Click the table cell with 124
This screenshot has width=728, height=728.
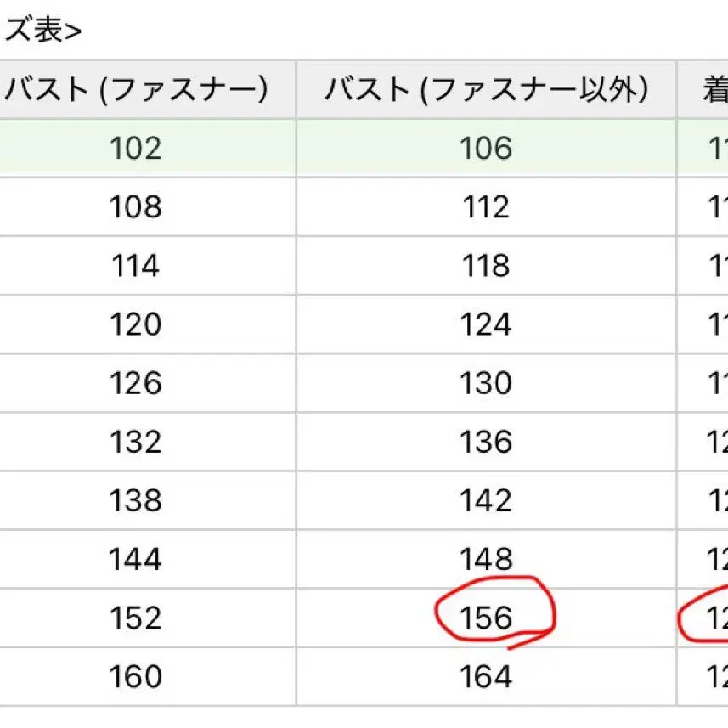486,324
